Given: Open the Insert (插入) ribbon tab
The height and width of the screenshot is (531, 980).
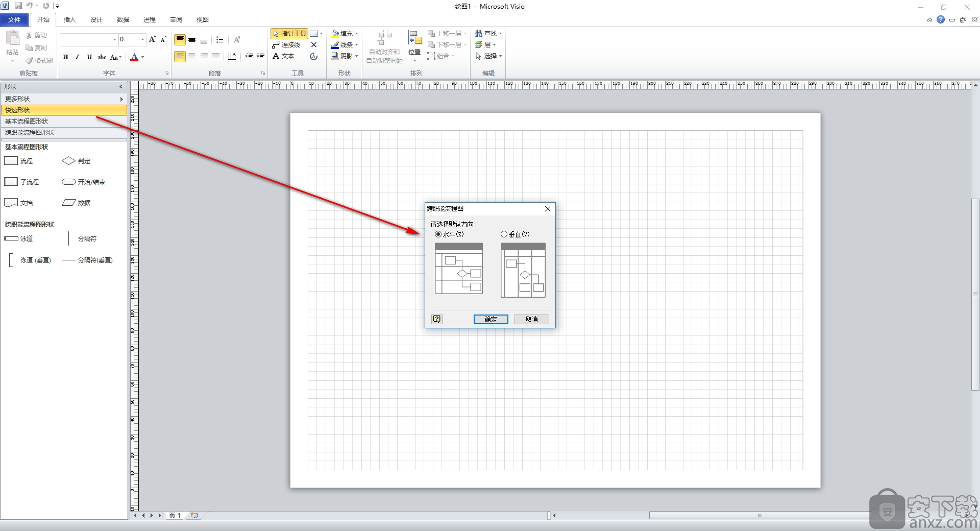Looking at the screenshot, I should coord(69,20).
